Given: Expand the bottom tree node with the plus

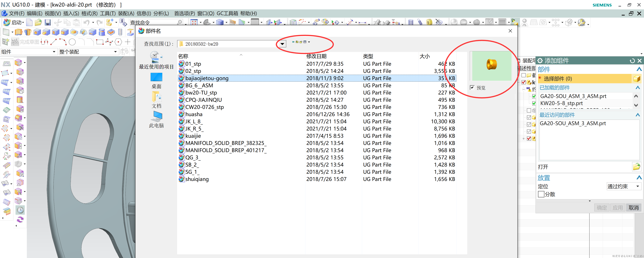Looking at the screenshot, I should click(x=523, y=139).
